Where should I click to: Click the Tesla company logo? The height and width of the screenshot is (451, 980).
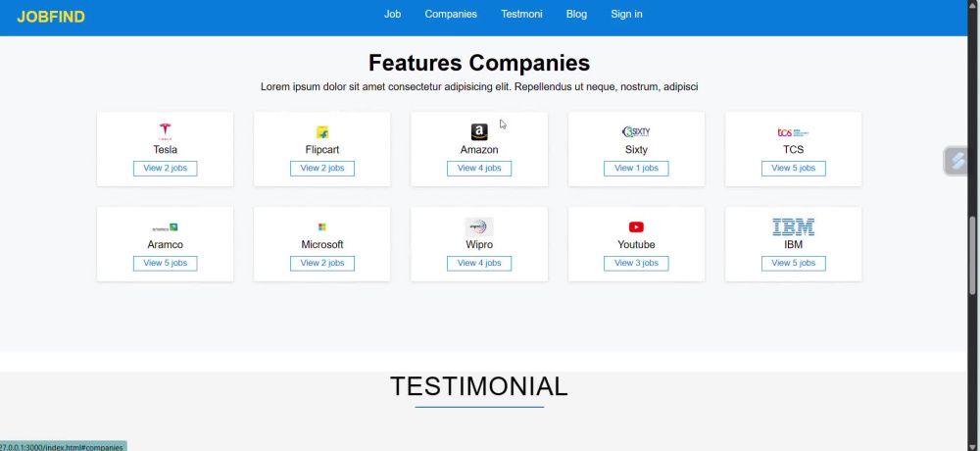click(x=165, y=131)
